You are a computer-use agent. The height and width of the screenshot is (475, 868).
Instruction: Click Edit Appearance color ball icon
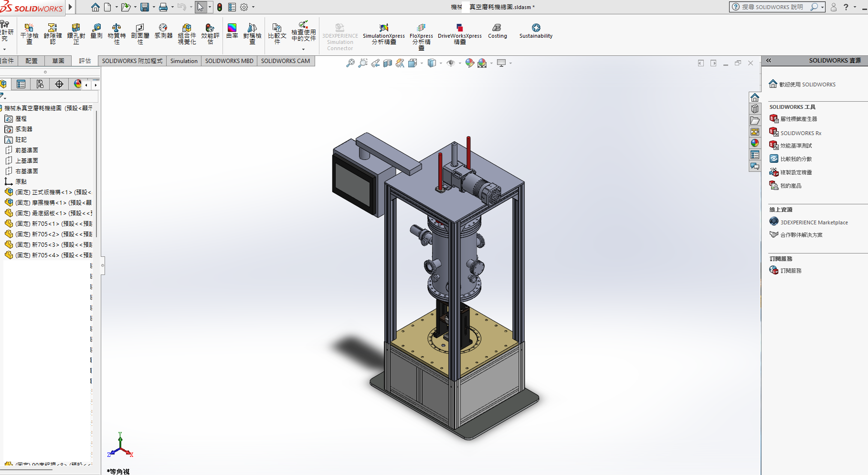coord(470,63)
